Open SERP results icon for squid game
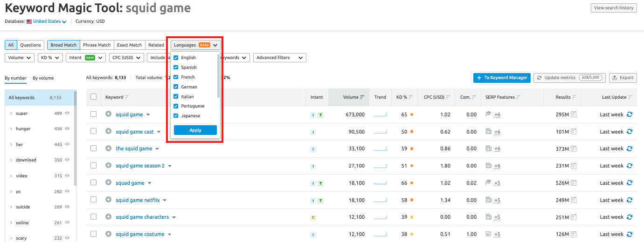This screenshot has height=242, width=644. point(574,114)
